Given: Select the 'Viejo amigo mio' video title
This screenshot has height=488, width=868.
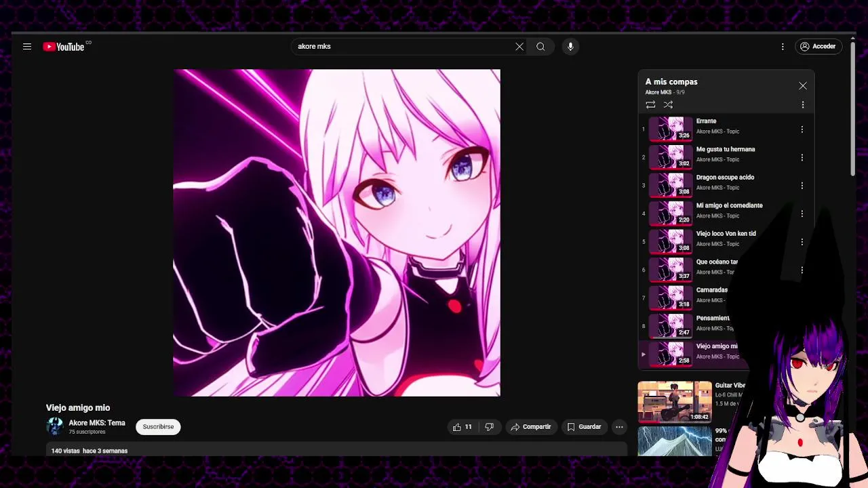Looking at the screenshot, I should click(x=78, y=408).
